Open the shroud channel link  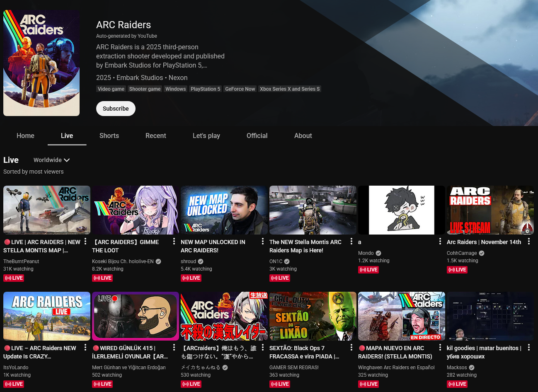coord(188,261)
